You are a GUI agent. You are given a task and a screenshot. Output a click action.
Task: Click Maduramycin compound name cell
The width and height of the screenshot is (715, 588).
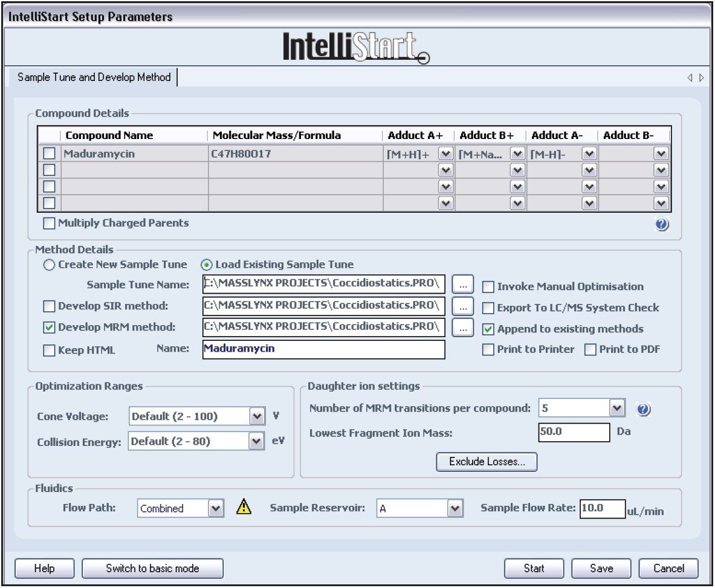coord(135,153)
